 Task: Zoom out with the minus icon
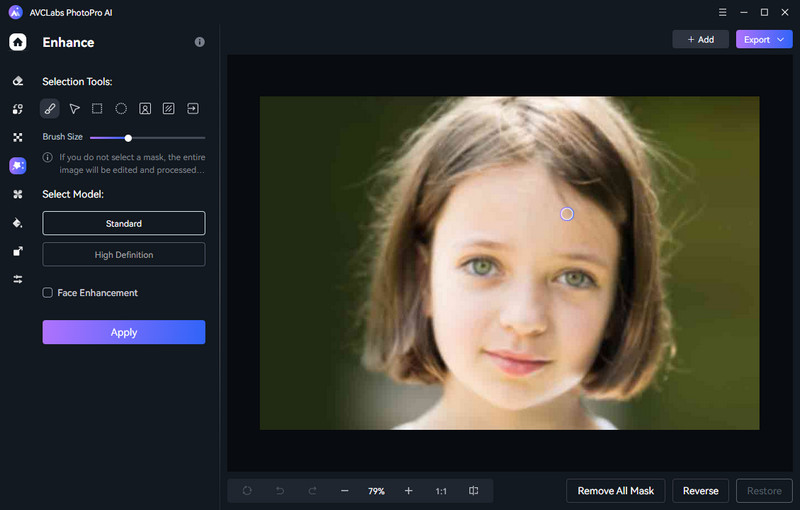tap(345, 491)
